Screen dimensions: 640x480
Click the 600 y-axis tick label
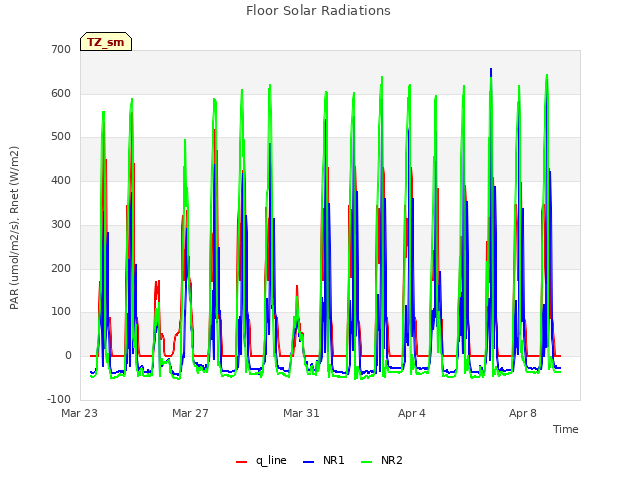61,93
